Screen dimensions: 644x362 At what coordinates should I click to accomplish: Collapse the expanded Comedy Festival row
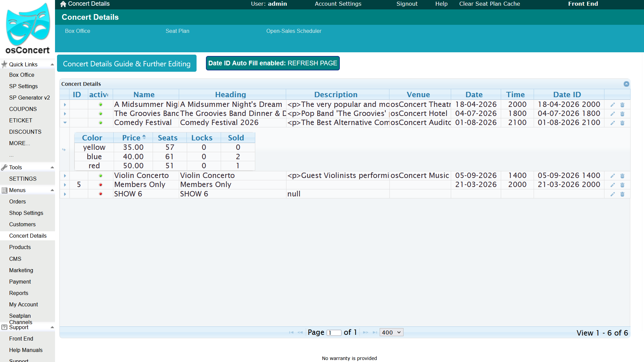(65, 123)
